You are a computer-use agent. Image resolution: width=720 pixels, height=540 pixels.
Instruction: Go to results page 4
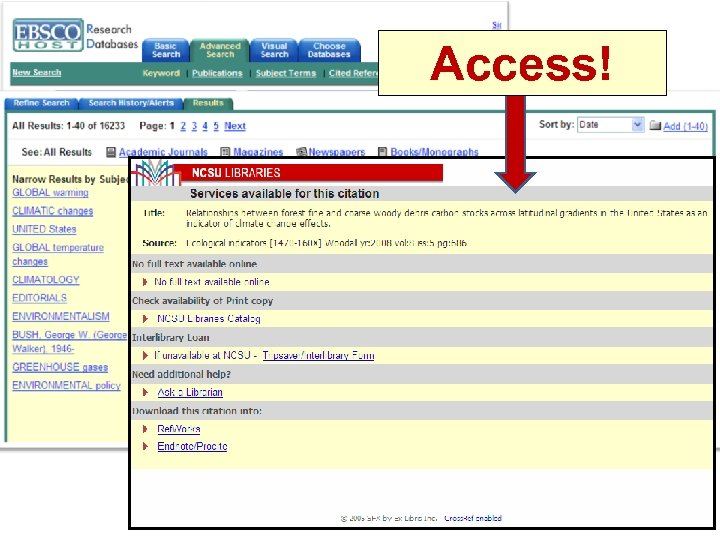[x=205, y=126]
